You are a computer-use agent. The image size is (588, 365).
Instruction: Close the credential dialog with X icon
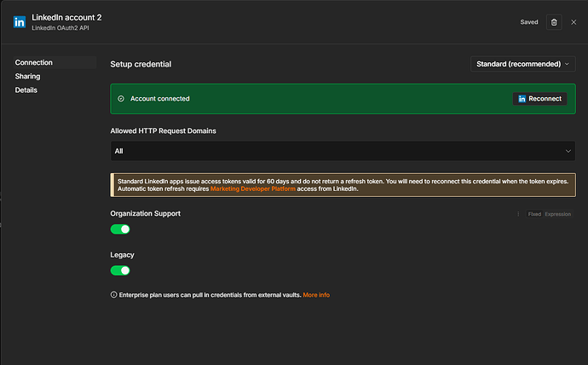pyautogui.click(x=574, y=22)
